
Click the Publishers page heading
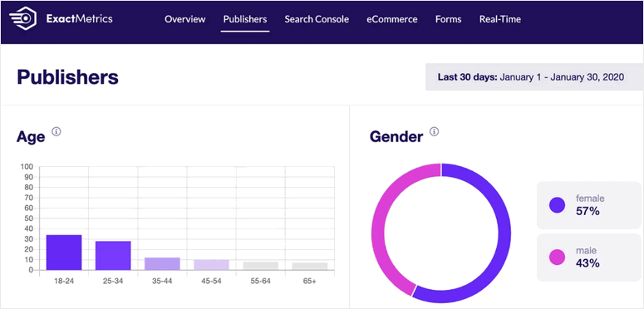point(68,76)
